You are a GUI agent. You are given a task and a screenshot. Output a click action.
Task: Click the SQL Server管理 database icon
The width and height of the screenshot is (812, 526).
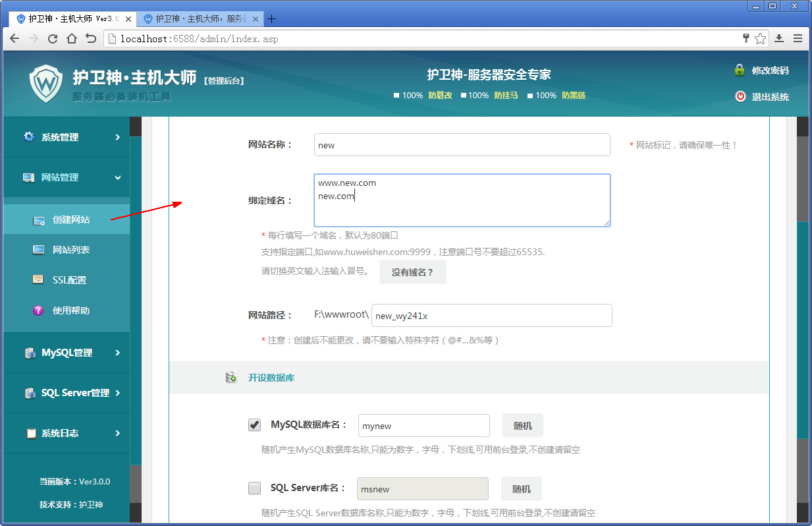(x=30, y=393)
